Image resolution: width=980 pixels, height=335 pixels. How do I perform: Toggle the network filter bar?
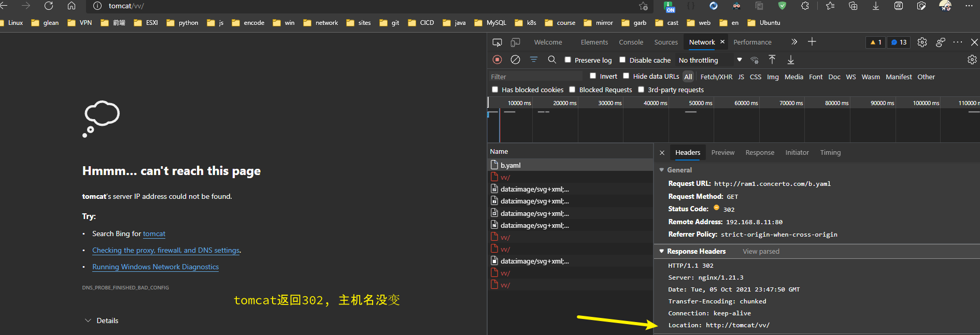533,60
